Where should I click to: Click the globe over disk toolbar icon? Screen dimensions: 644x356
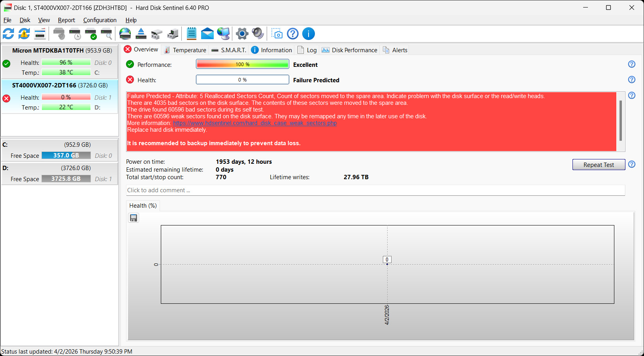125,34
